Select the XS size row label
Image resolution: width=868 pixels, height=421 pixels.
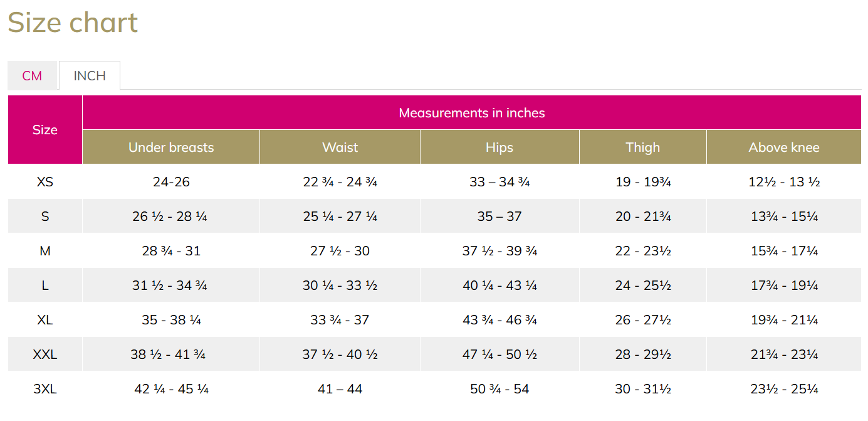point(45,182)
